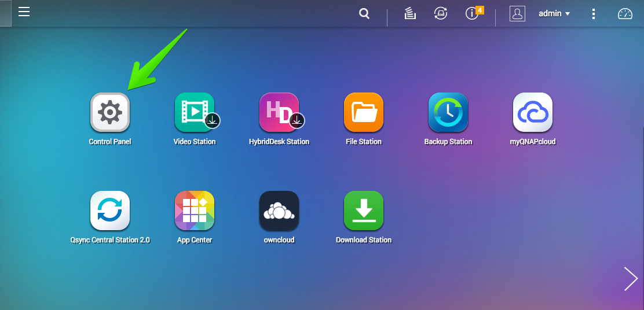Click the show desktop tab at left of top bar

[5, 13]
